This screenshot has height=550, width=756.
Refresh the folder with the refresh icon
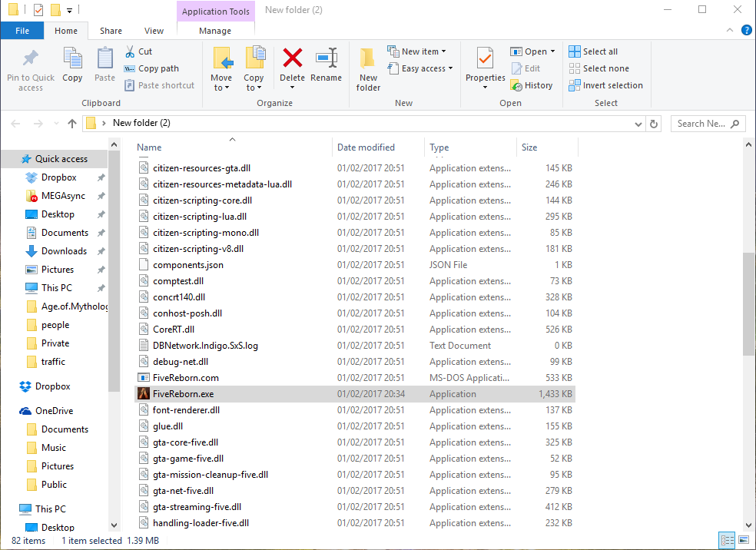654,124
